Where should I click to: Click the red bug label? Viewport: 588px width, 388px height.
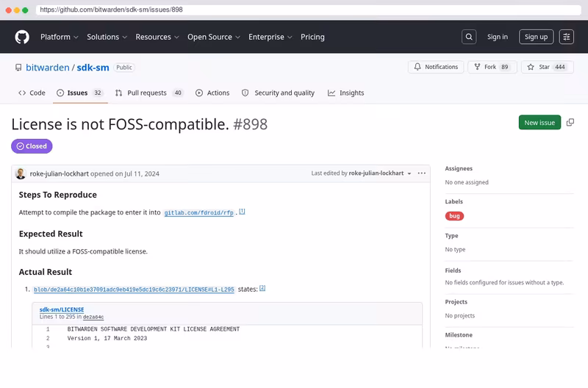coord(454,216)
